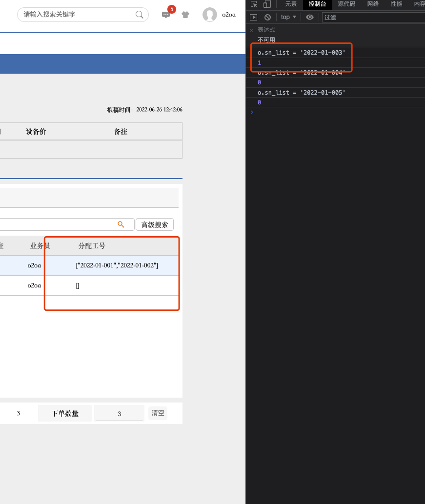Show the console sidebar panel
Screen dimensions: 425x504
point(253,17)
